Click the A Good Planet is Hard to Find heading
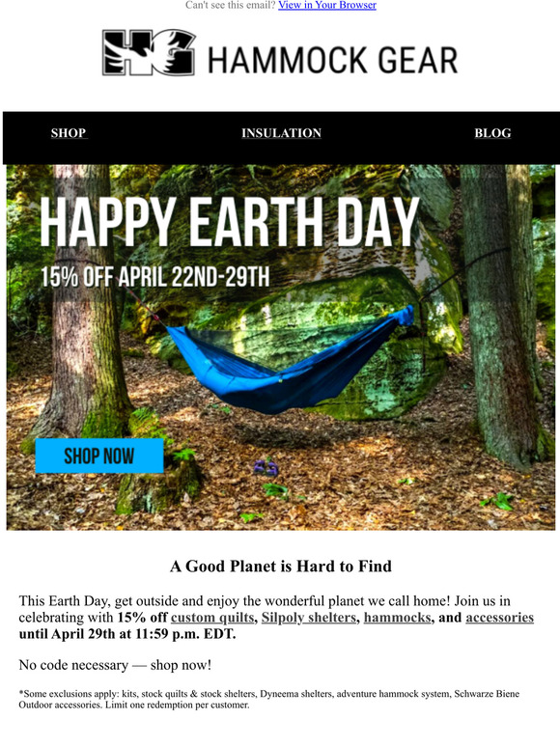This screenshot has height=747, width=560. tap(281, 566)
